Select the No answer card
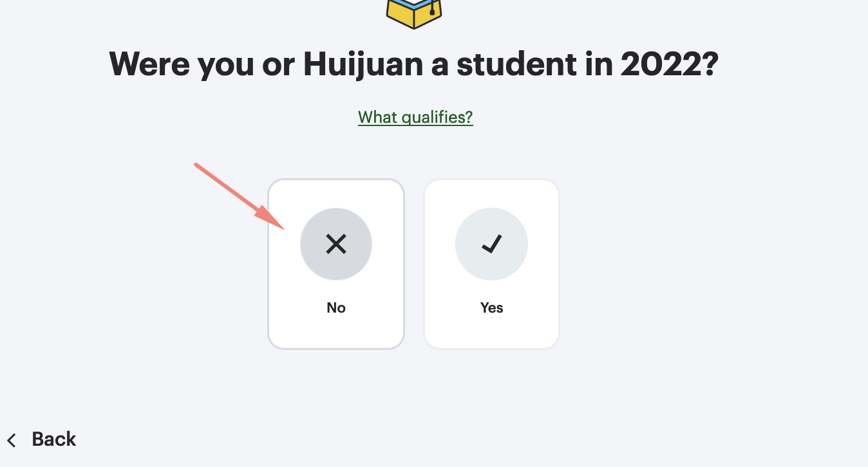868x467 pixels. point(336,264)
